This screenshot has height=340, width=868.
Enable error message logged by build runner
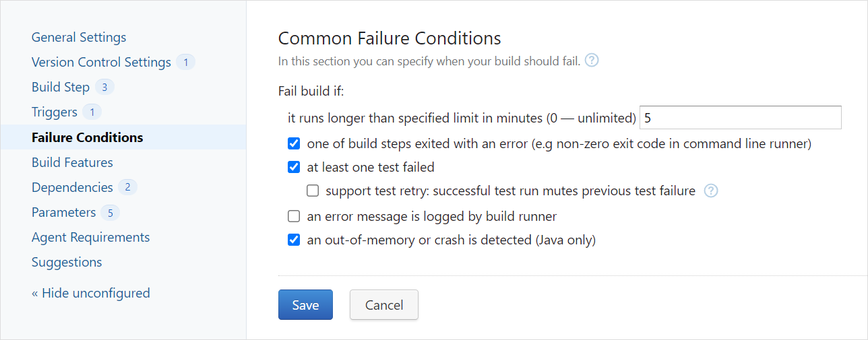click(x=294, y=216)
